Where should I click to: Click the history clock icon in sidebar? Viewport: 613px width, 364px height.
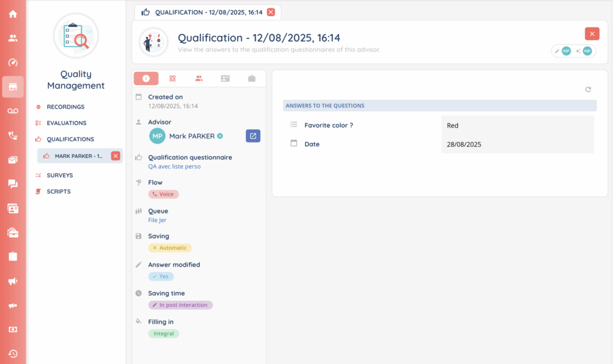tap(13, 354)
